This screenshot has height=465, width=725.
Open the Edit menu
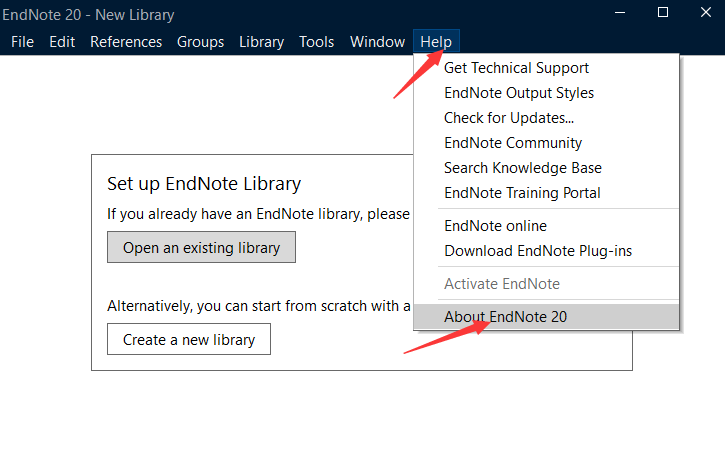coord(62,42)
